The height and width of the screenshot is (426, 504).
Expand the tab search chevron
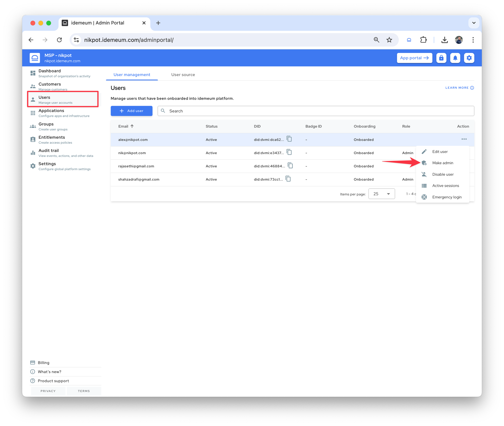coord(474,23)
